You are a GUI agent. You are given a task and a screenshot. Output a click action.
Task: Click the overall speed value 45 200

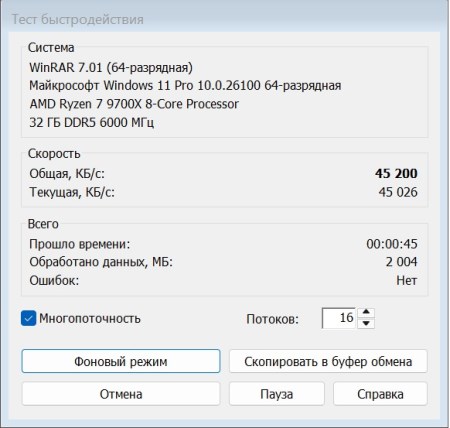pyautogui.click(x=396, y=173)
